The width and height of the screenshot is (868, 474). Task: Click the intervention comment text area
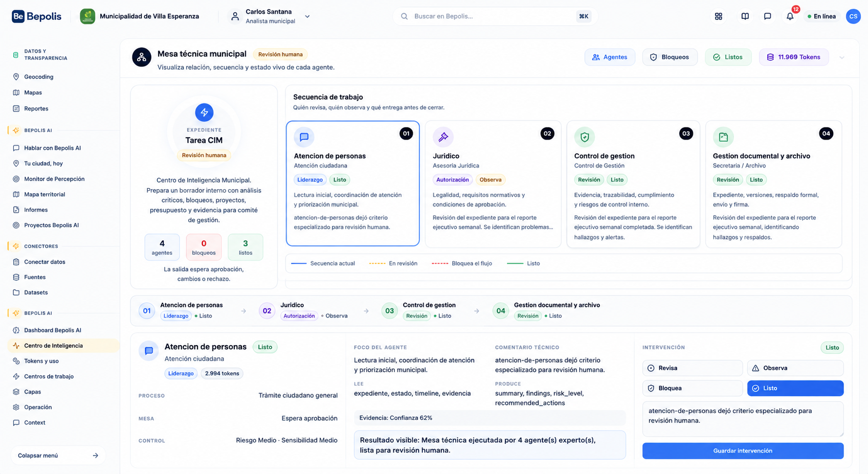743,419
